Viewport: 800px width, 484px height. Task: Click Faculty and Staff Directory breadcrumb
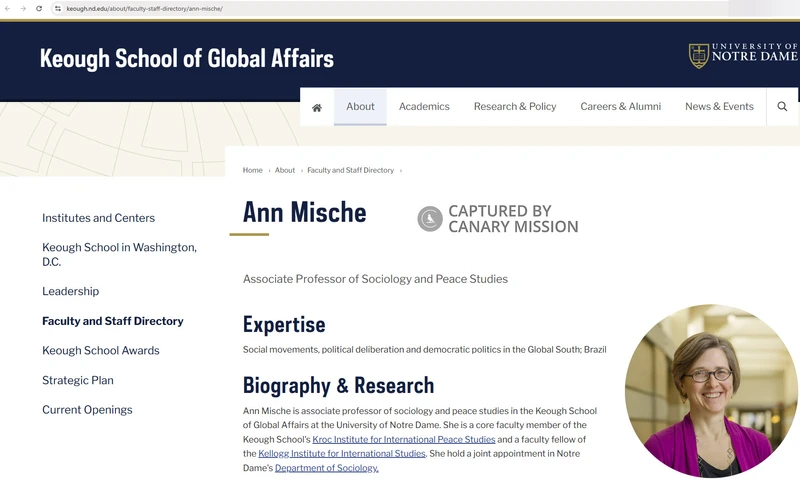351,170
